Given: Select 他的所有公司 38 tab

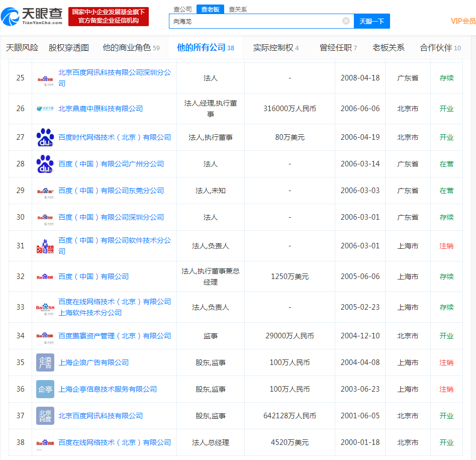Looking at the screenshot, I should [206, 48].
